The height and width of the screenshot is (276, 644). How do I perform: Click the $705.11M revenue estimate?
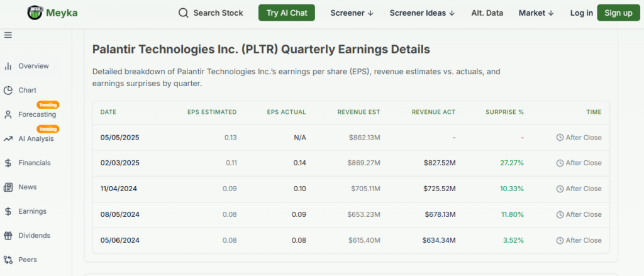coord(366,189)
